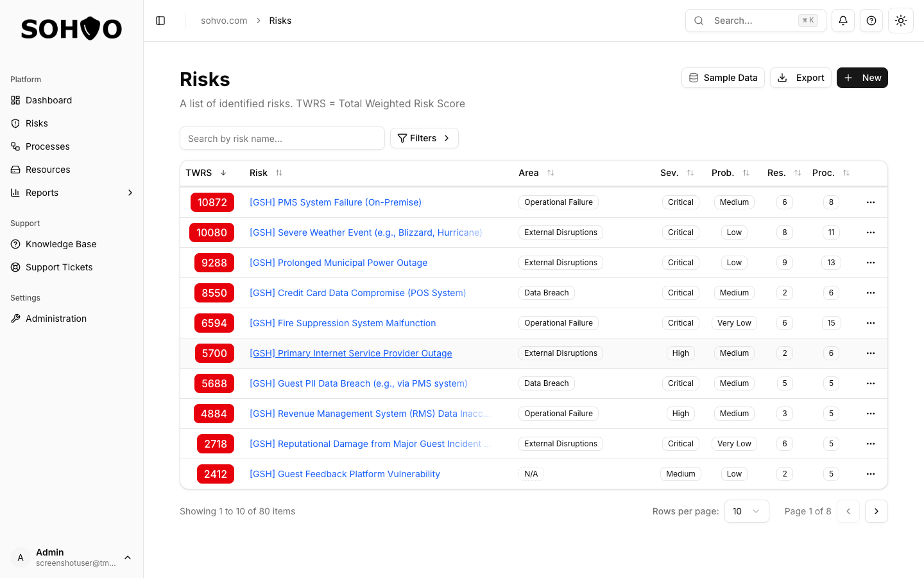This screenshot has height=578, width=924.
Task: Go to the next page arrow
Action: 877,511
